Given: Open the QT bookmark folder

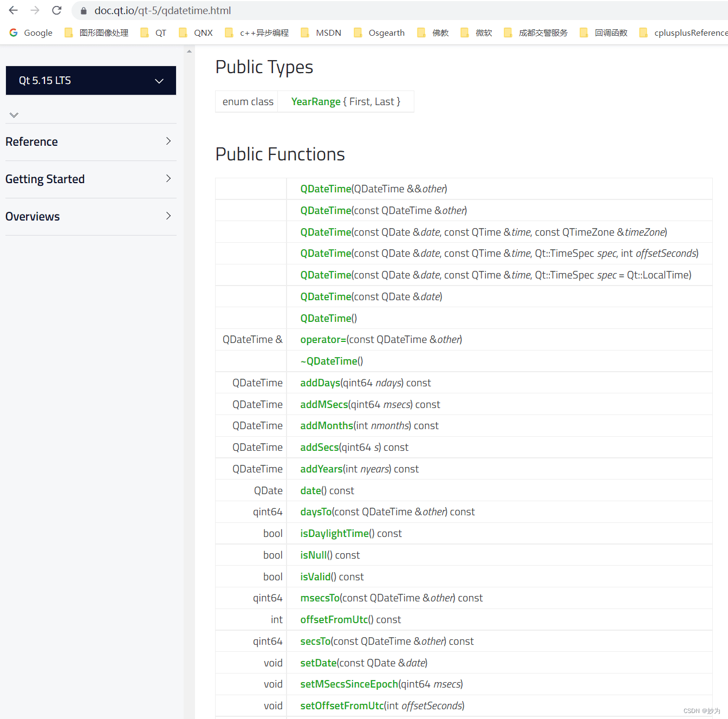Looking at the screenshot, I should click(x=154, y=33).
